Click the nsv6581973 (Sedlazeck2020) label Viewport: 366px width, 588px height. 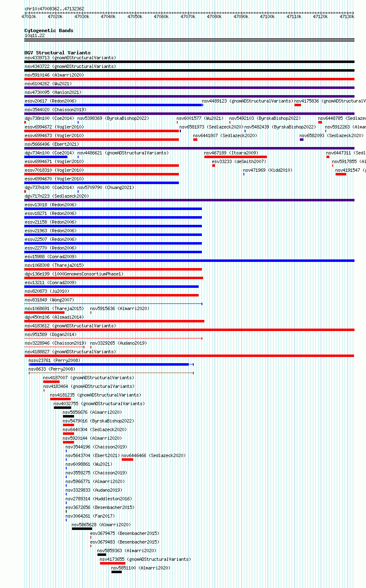pyautogui.click(x=211, y=127)
